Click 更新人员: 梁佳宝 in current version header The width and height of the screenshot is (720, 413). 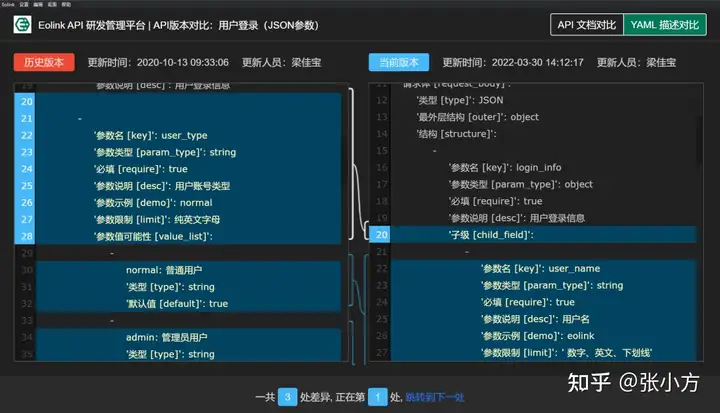coord(636,62)
